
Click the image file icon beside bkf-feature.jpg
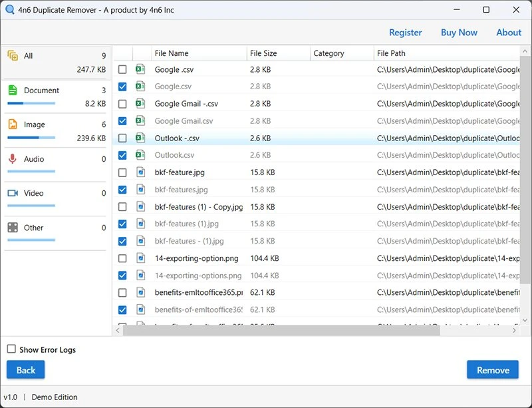140,172
